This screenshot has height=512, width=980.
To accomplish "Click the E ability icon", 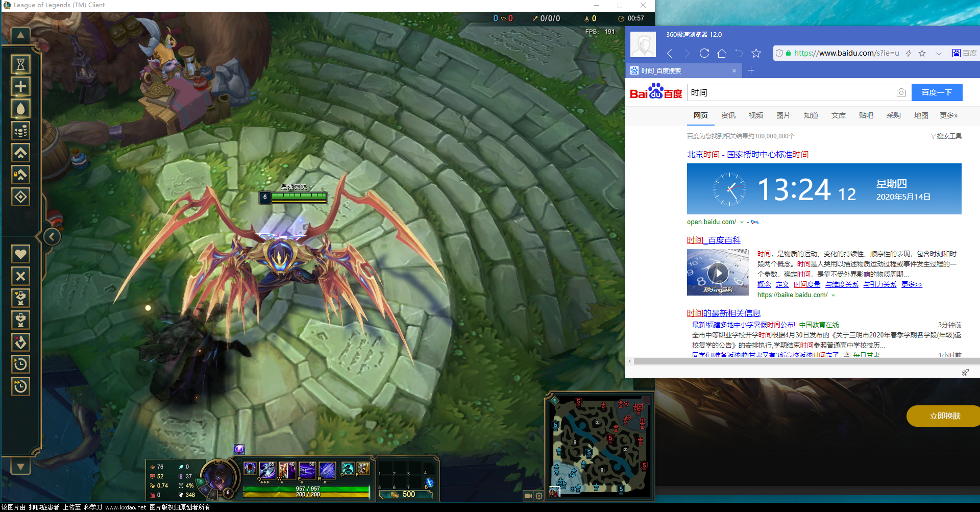I will tap(307, 470).
